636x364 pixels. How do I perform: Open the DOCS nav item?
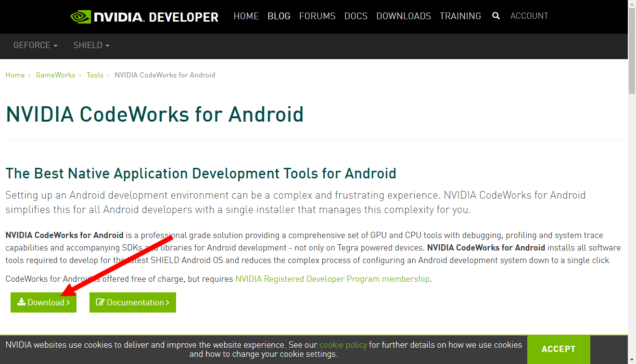pyautogui.click(x=356, y=16)
